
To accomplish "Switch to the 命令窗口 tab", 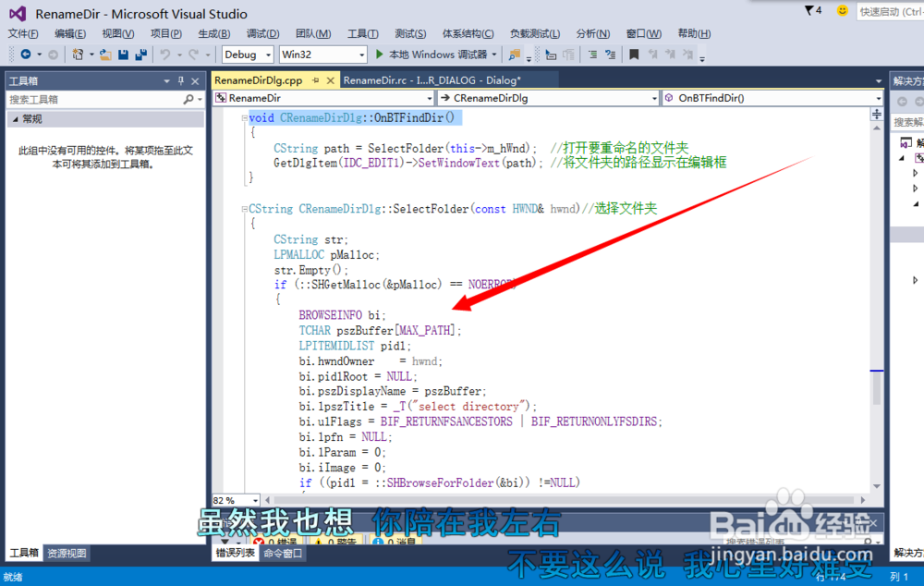I will click(283, 553).
